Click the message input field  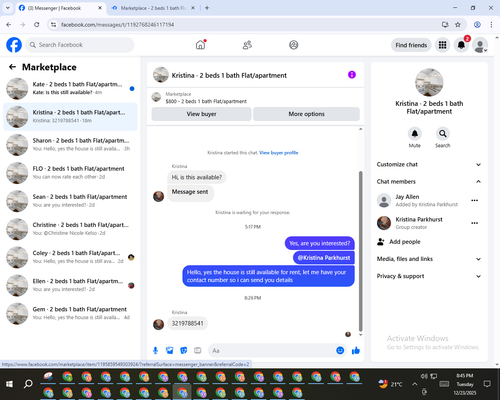click(x=272, y=351)
